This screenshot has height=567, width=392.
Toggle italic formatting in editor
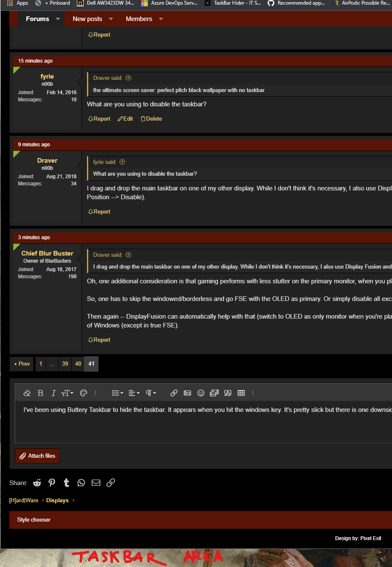pos(53,393)
